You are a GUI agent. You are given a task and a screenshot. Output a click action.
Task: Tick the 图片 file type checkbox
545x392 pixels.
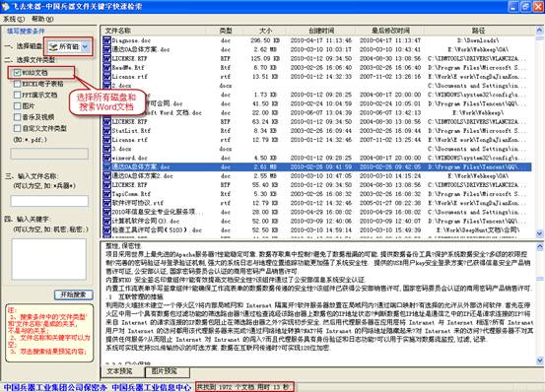click(17, 106)
